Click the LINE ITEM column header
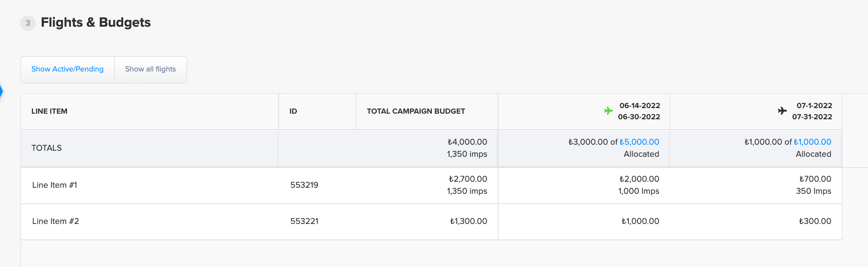This screenshot has width=868, height=267. 49,111
